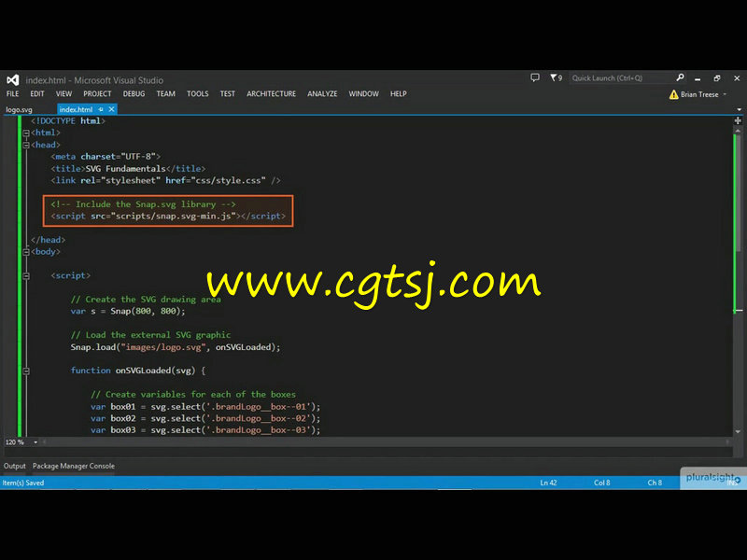
Task: Open the HELP menu
Action: pyautogui.click(x=399, y=94)
